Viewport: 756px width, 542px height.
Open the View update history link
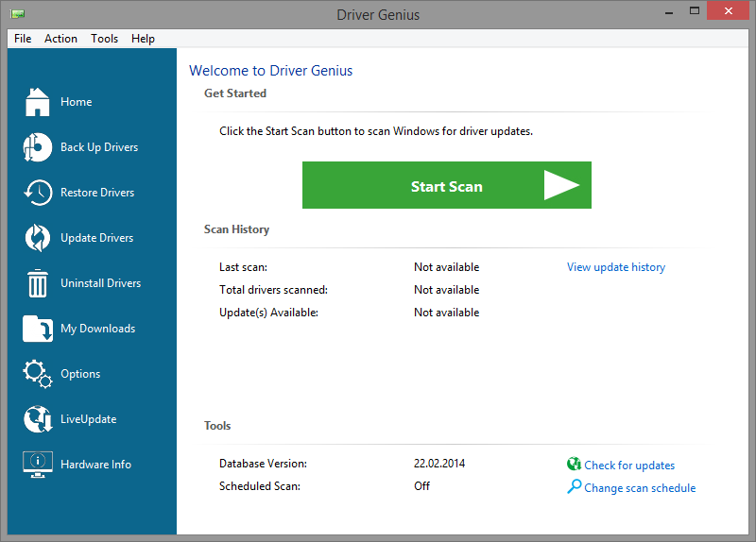[616, 267]
